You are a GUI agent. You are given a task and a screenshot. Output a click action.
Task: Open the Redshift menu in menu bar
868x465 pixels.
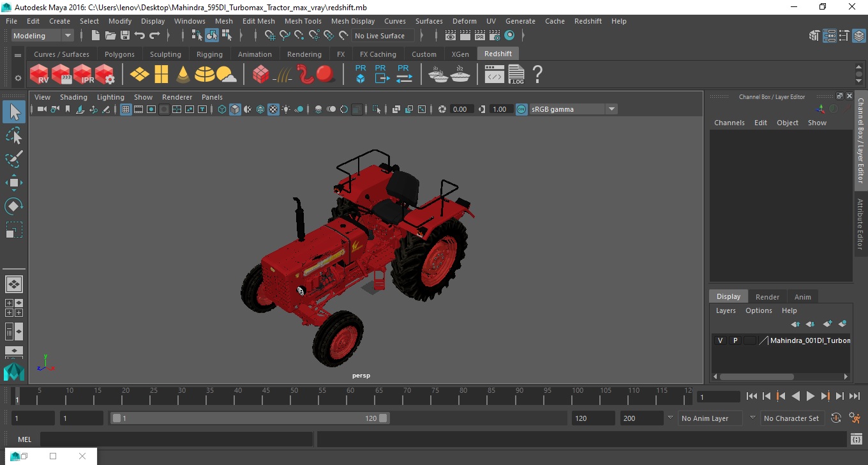point(588,21)
